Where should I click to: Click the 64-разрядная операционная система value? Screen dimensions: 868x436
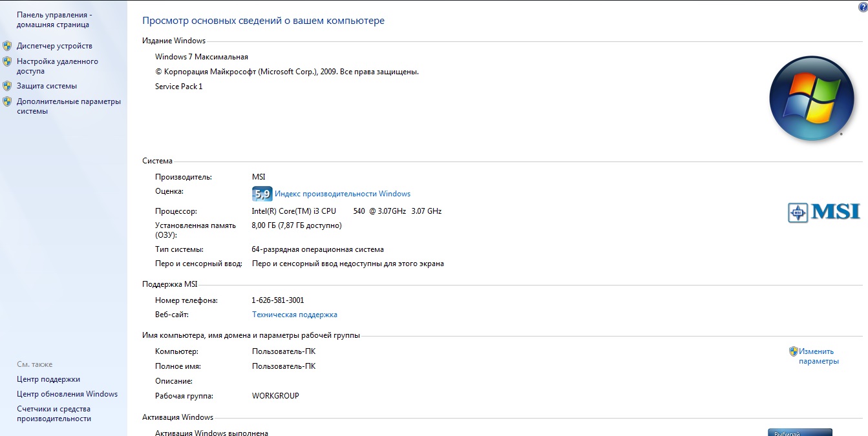point(318,249)
